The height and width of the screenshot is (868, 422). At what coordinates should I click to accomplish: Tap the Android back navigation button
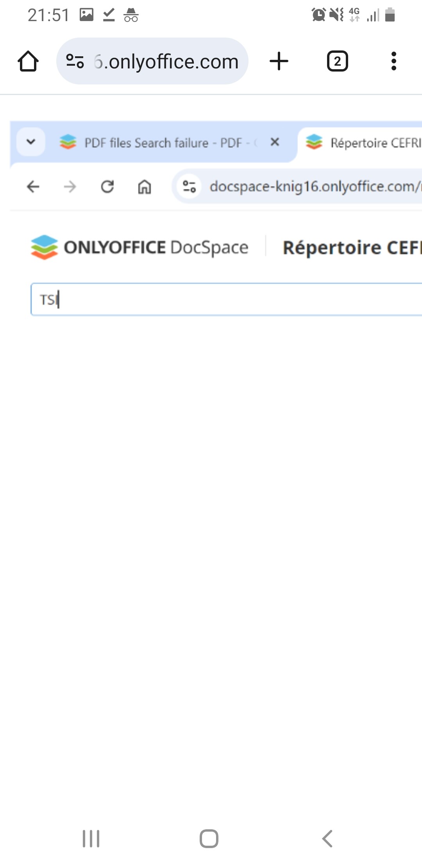(327, 839)
